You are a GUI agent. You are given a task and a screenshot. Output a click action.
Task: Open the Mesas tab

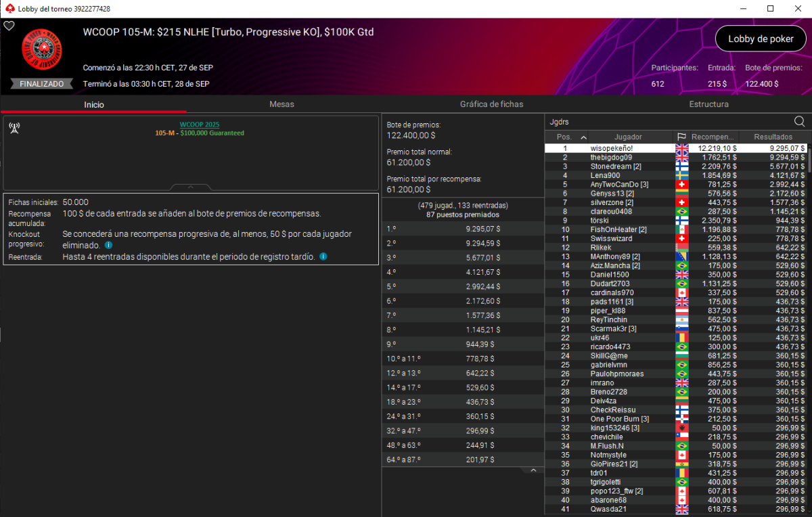[281, 104]
